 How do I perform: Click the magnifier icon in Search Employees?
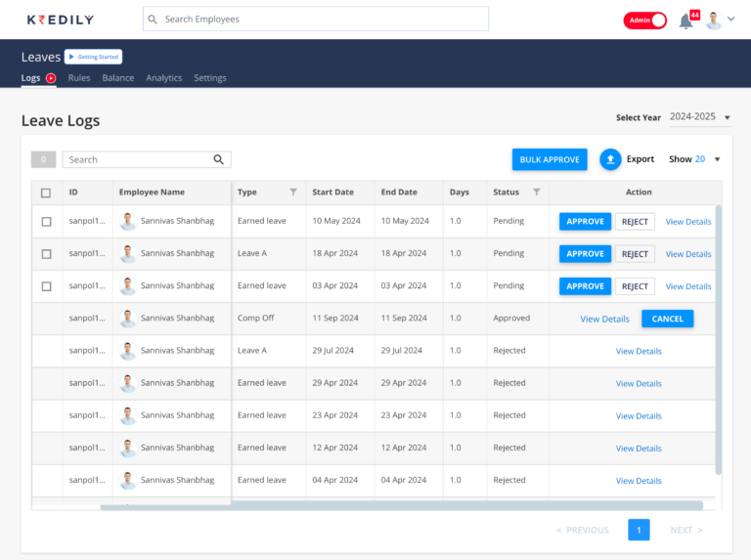tap(153, 20)
